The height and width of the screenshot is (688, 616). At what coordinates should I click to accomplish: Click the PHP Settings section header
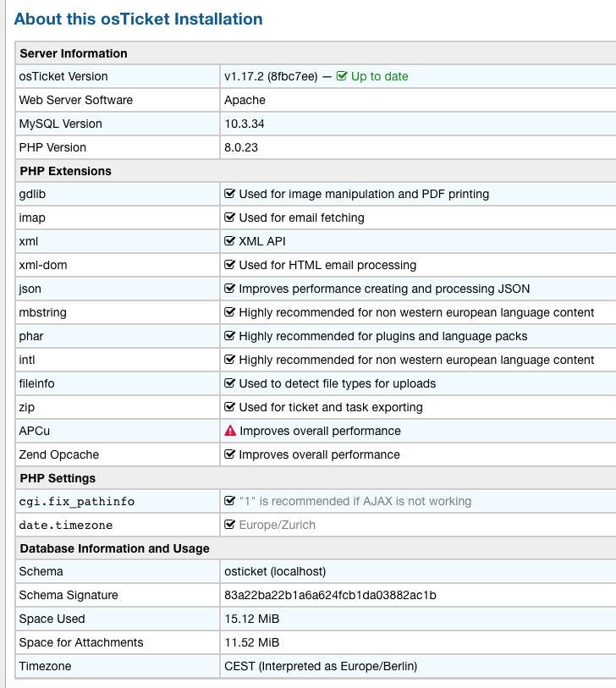pyautogui.click(x=58, y=478)
